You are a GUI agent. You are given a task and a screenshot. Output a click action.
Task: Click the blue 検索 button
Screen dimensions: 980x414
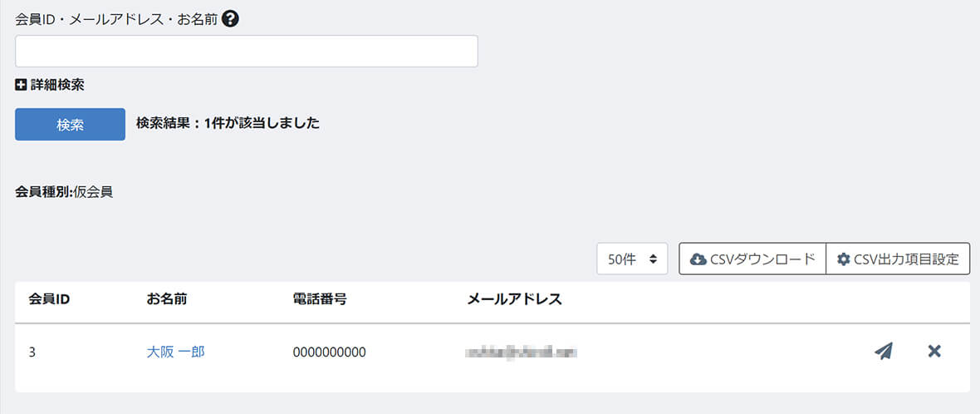click(70, 125)
